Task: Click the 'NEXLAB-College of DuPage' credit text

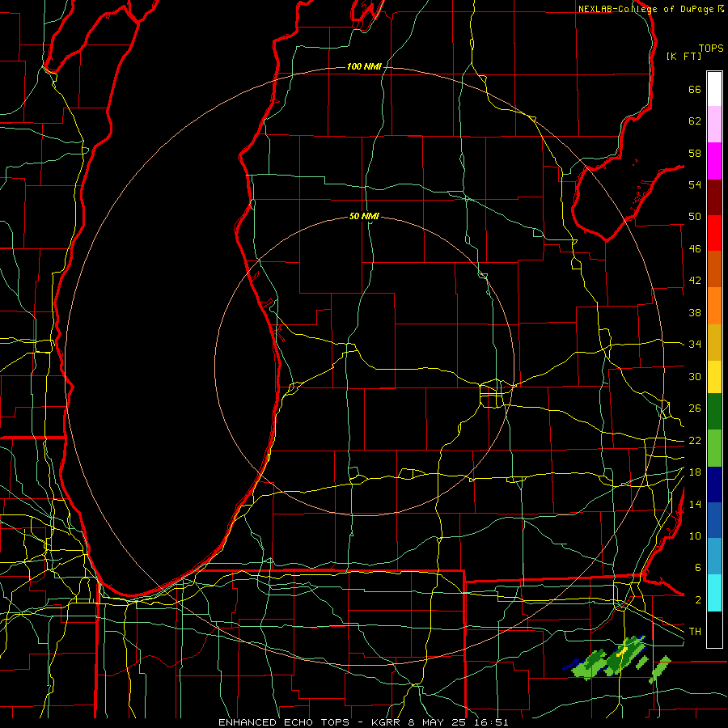Action: [x=645, y=9]
